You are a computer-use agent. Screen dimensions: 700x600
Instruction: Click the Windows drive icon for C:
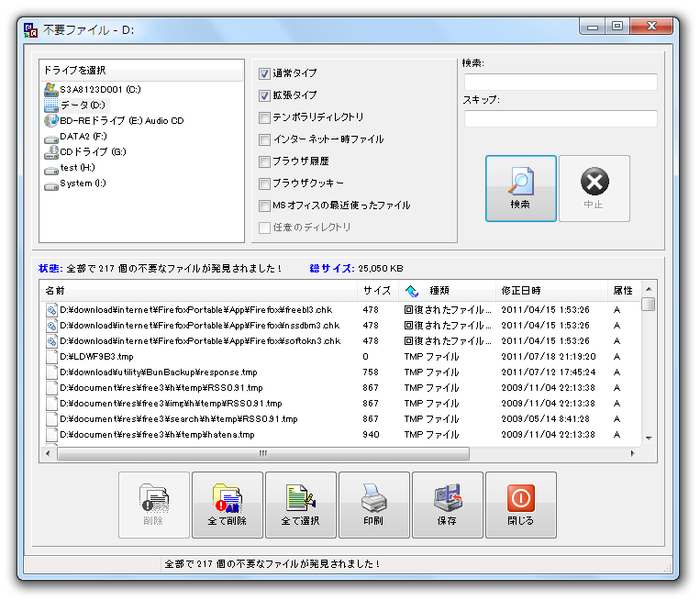(51, 89)
